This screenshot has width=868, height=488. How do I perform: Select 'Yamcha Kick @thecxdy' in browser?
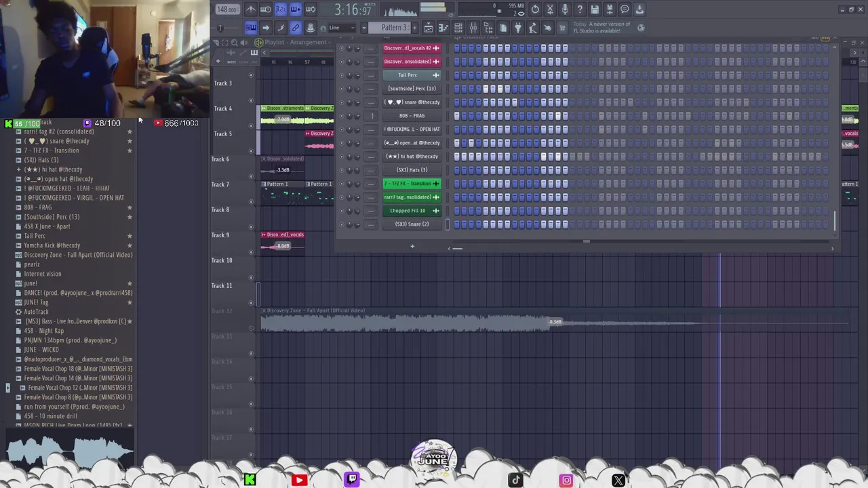(x=52, y=245)
